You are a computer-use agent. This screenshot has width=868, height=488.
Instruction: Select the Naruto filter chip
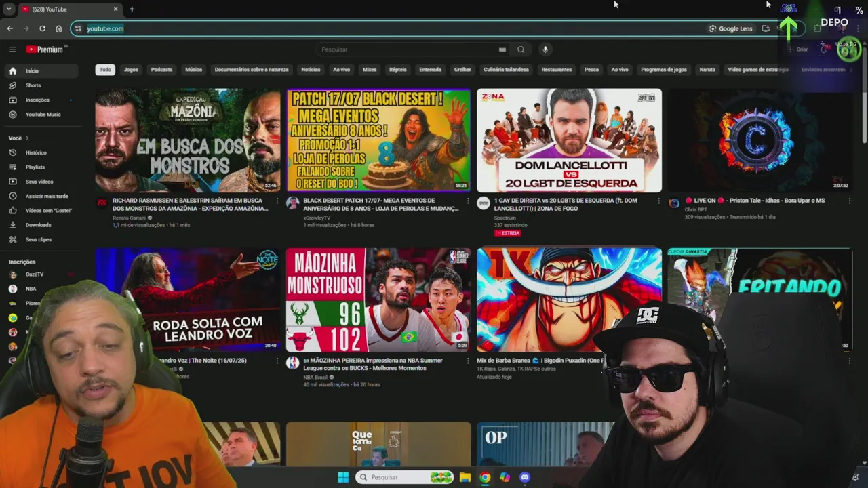pos(707,69)
